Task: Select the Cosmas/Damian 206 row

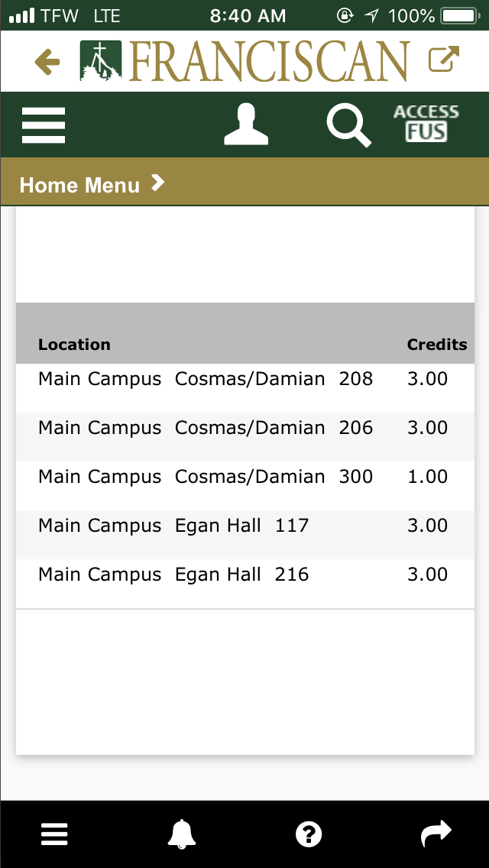Action: coord(244,428)
